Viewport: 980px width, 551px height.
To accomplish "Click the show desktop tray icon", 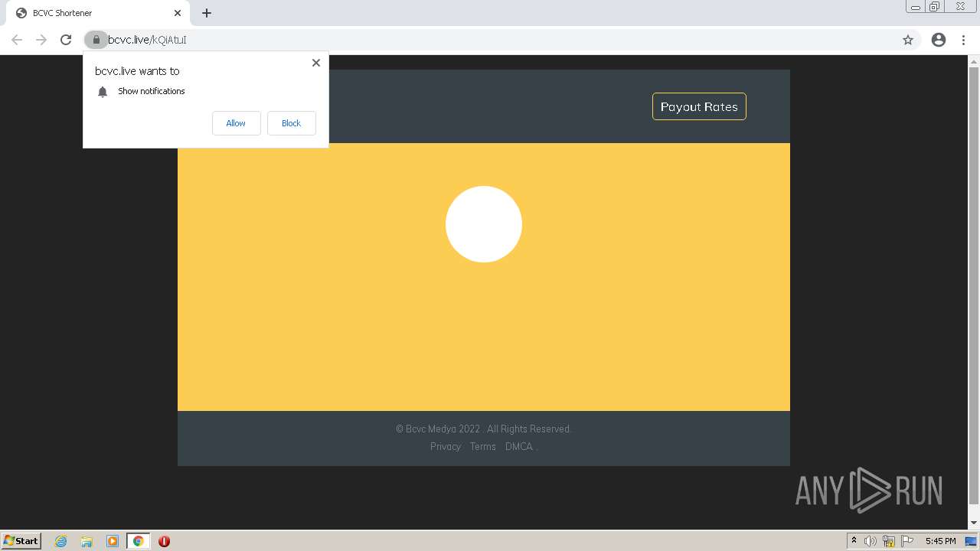I will pos(971,541).
